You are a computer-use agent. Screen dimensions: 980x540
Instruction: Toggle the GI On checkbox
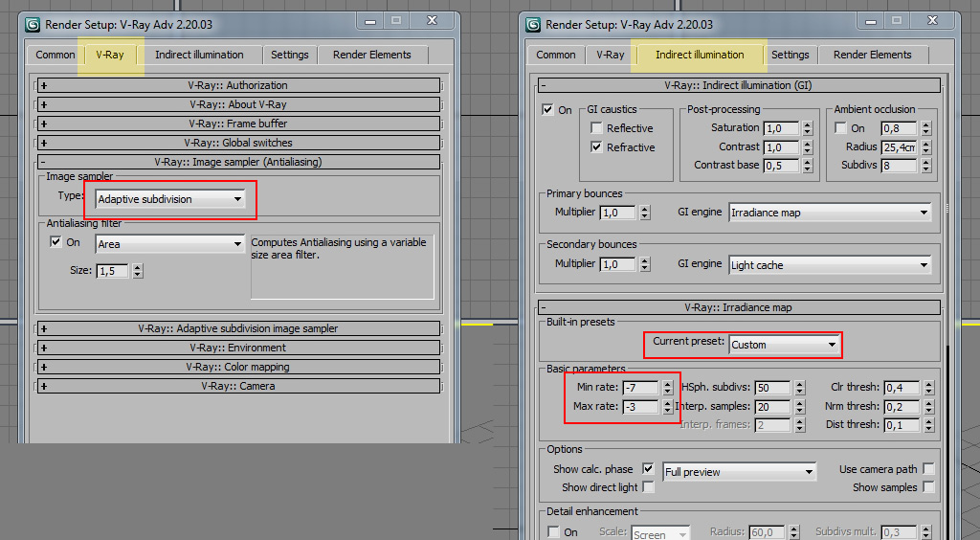click(x=547, y=109)
